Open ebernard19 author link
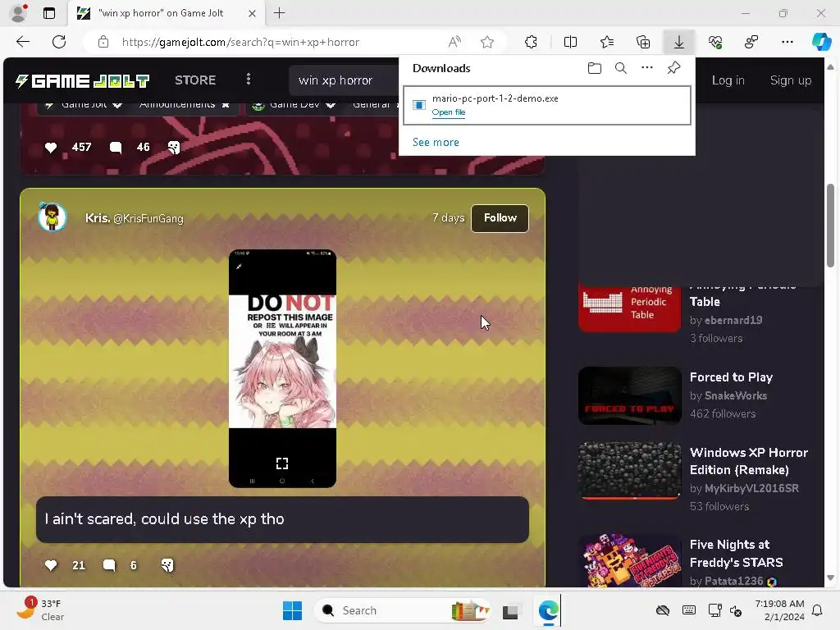This screenshot has width=840, height=630. [733, 321]
